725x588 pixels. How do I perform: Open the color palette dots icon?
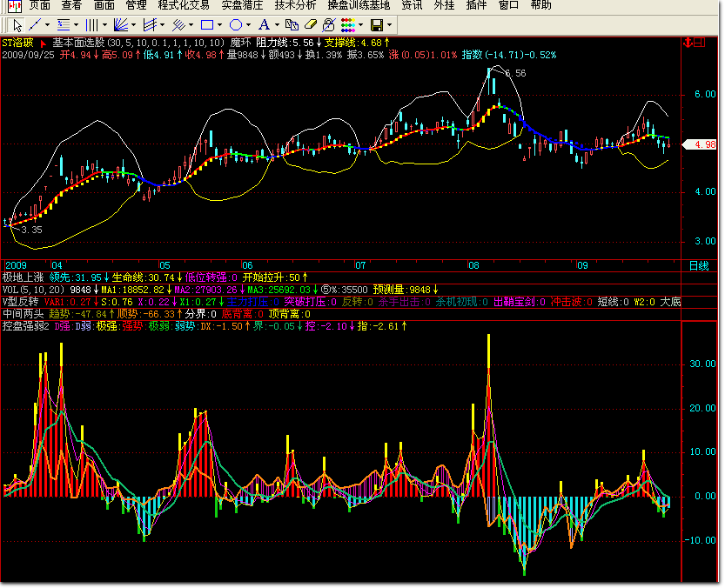click(x=348, y=25)
